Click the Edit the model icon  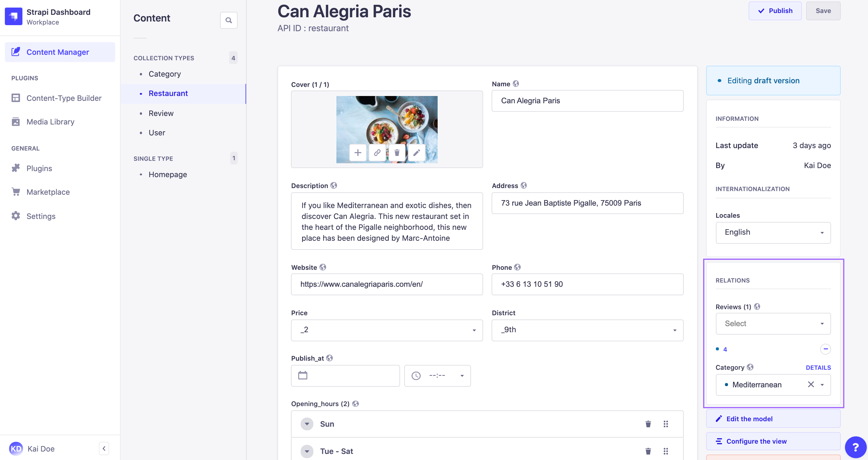719,419
